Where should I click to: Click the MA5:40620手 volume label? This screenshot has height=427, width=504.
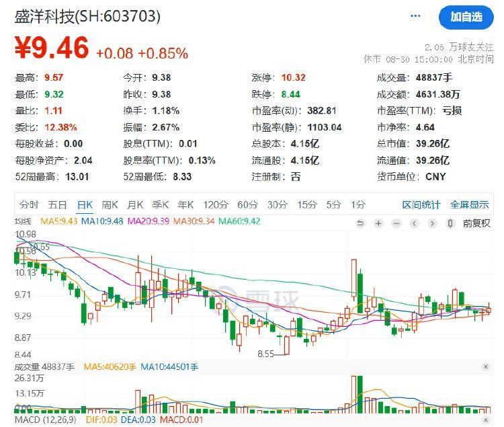110,366
